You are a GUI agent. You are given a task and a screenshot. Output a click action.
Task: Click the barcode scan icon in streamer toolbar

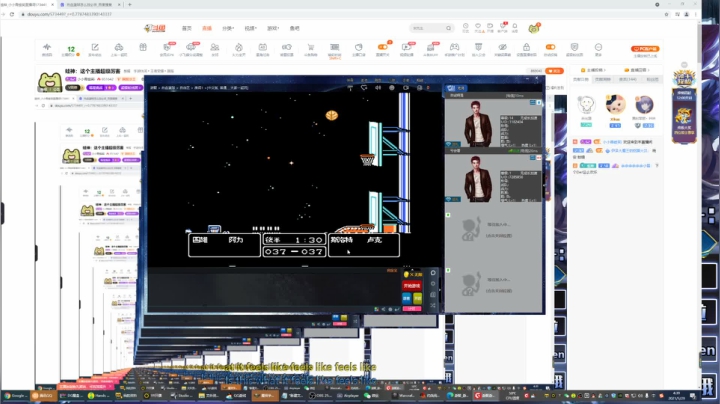pyautogui.click(x=334, y=47)
